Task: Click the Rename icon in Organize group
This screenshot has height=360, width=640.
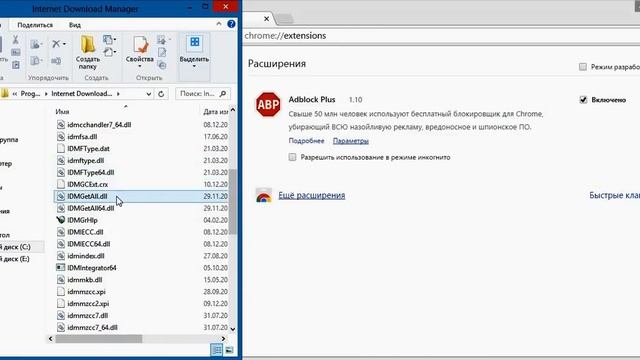Action: point(56,61)
